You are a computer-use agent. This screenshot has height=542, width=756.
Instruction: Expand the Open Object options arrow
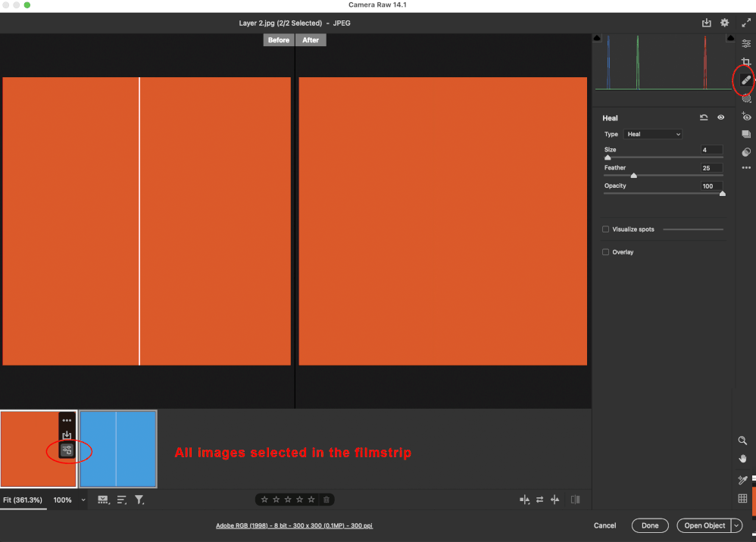[x=736, y=525]
